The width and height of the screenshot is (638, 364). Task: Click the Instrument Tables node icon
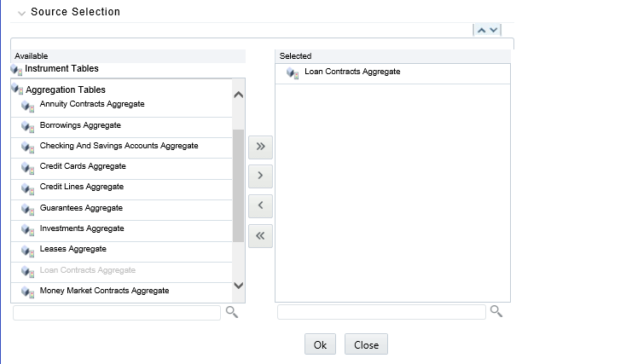16,70
